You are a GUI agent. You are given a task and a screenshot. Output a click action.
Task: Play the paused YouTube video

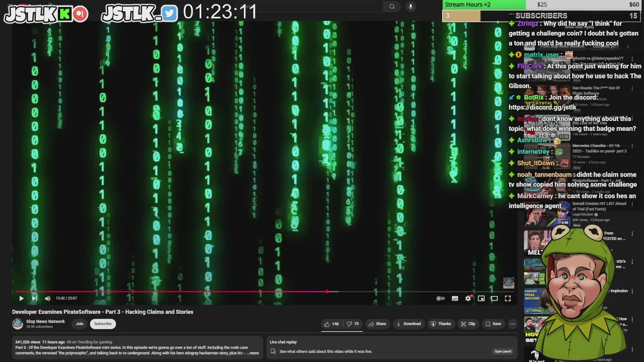point(21,298)
